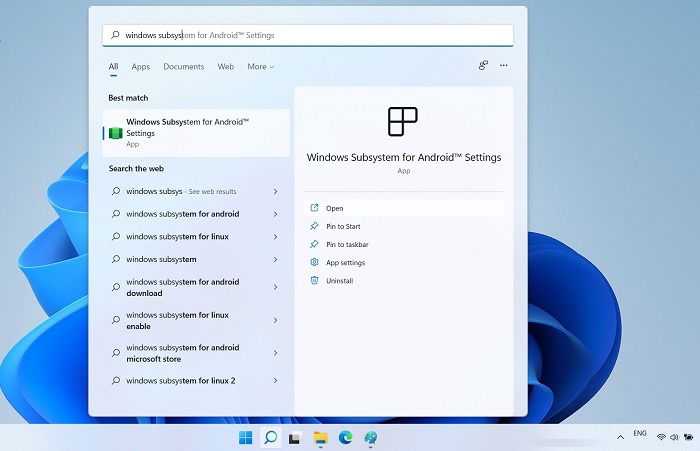Screen dimensions: 700x451
Task: Expand arrow for 'windows subsys' web results
Action: [x=275, y=192]
